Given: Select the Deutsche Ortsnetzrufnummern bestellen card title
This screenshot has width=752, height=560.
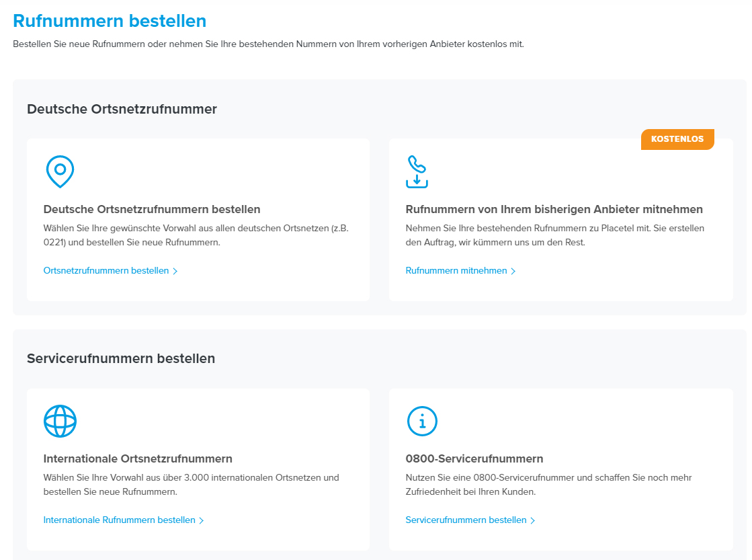Looking at the screenshot, I should pyautogui.click(x=152, y=209).
